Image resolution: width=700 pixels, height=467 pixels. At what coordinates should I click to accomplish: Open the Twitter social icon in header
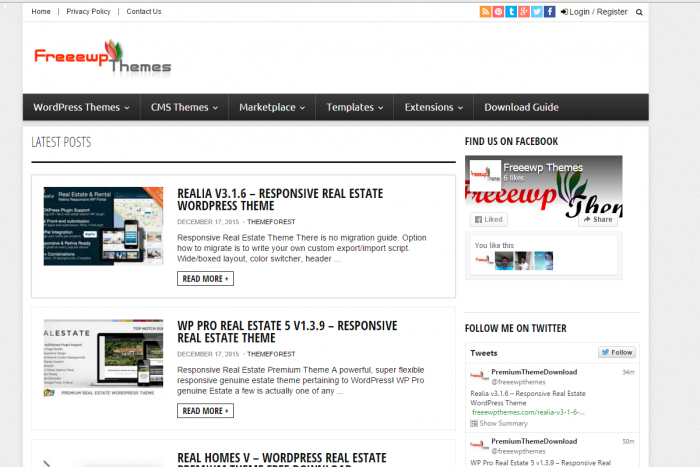[x=537, y=12]
